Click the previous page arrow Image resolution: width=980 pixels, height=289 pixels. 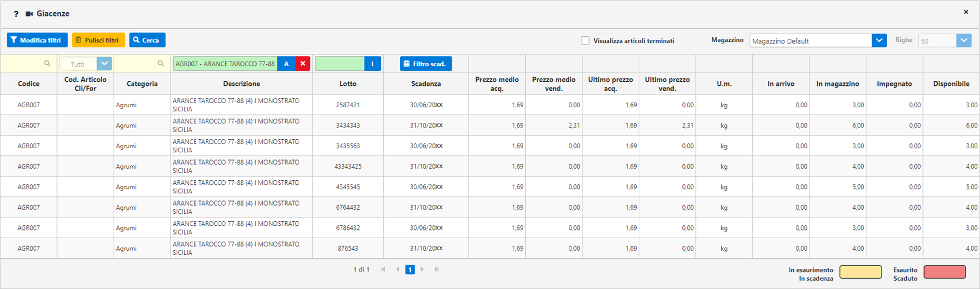pyautogui.click(x=398, y=269)
